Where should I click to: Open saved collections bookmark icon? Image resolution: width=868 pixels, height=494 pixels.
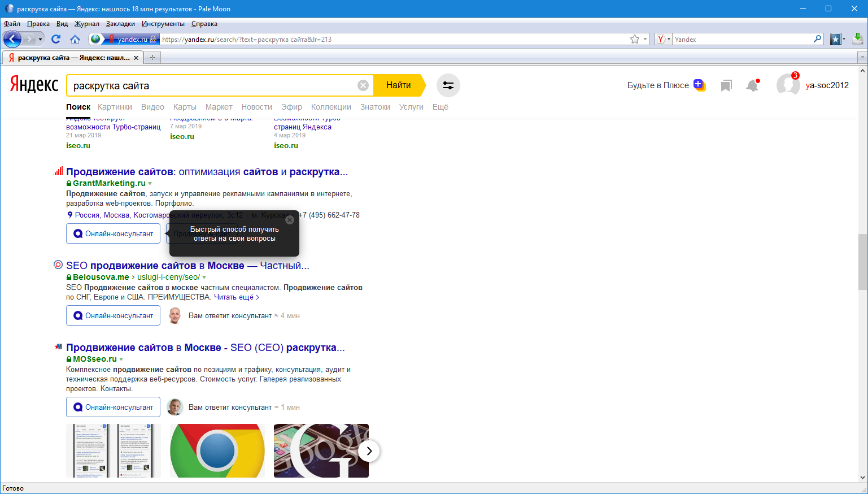(x=726, y=85)
